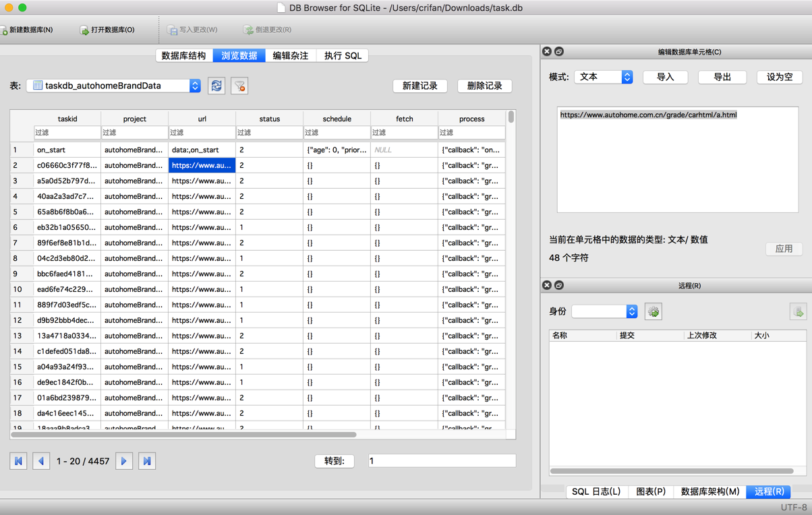Click Name column header in Remote list
Viewport: 812px width, 515px height.
(583, 335)
